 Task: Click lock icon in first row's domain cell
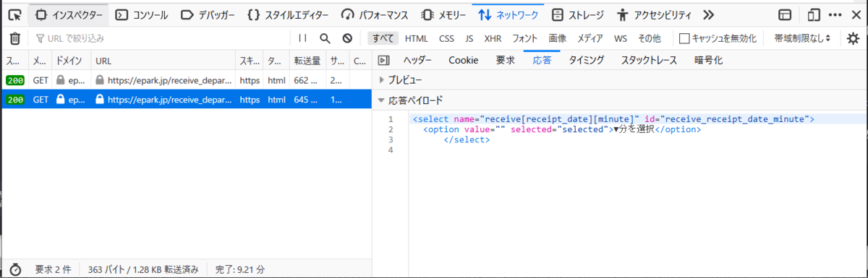pos(61,80)
